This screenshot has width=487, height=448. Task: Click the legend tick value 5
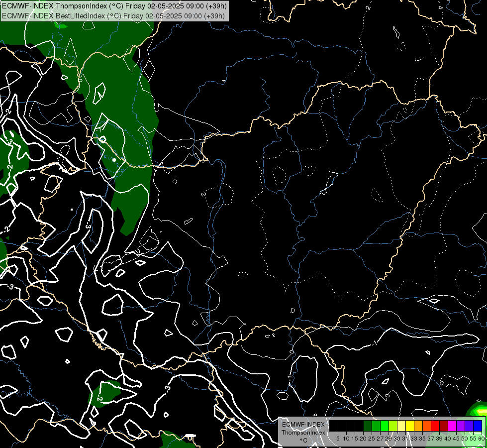tap(338, 439)
